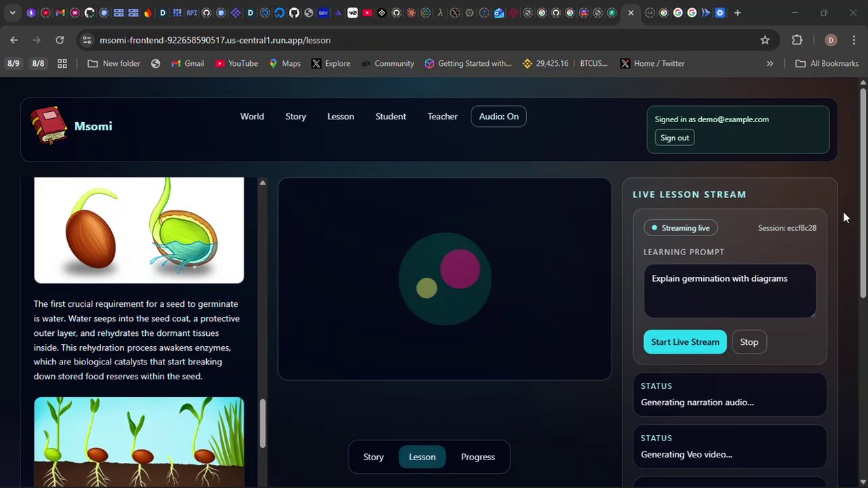Open the YouTube bookmark

(236, 63)
